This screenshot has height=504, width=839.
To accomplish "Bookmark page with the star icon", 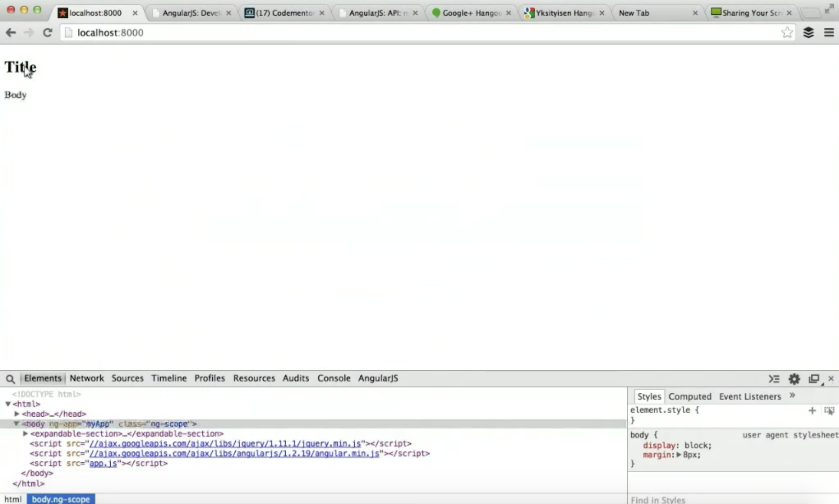I will (x=787, y=33).
